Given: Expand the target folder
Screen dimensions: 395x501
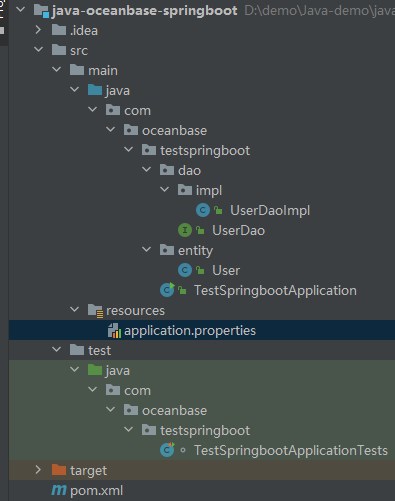Looking at the screenshot, I should tap(38, 470).
